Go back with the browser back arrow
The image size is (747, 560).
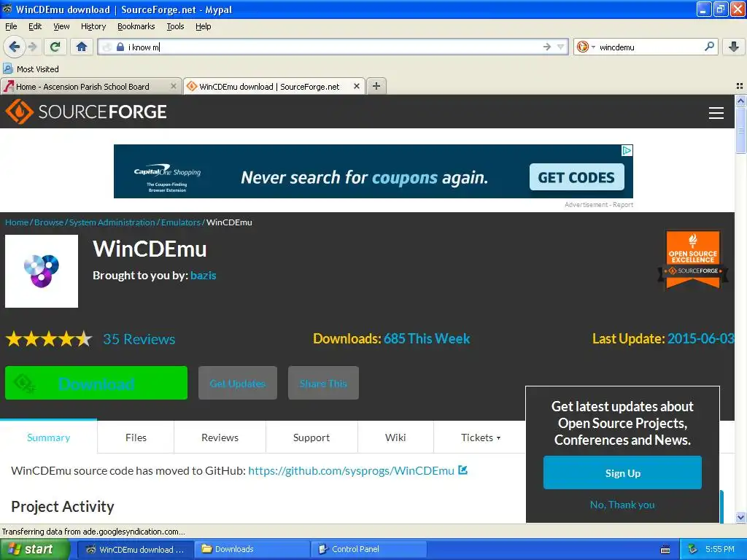tap(14, 47)
